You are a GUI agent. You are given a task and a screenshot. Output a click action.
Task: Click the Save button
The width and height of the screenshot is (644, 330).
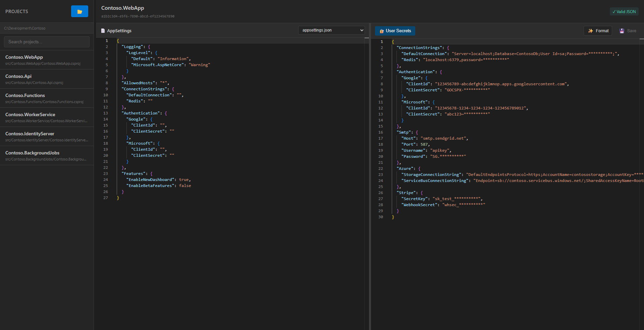pos(628,31)
